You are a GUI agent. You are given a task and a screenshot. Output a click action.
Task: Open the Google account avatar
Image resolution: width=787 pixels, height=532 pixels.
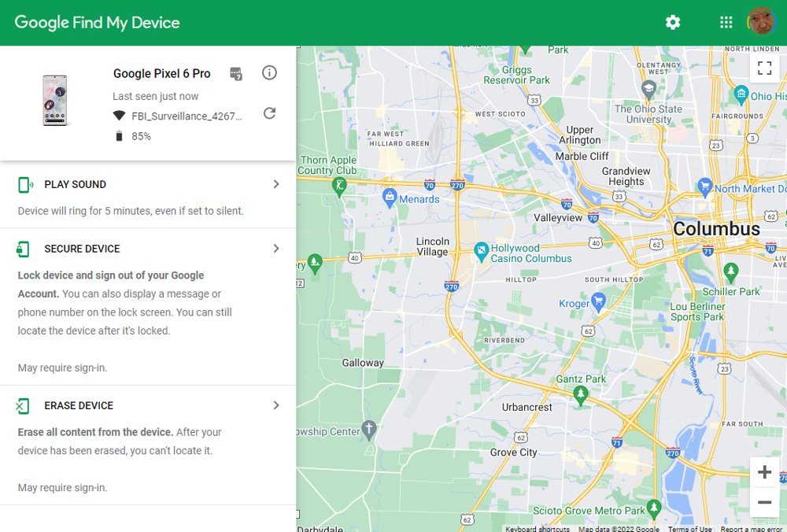[761, 21]
